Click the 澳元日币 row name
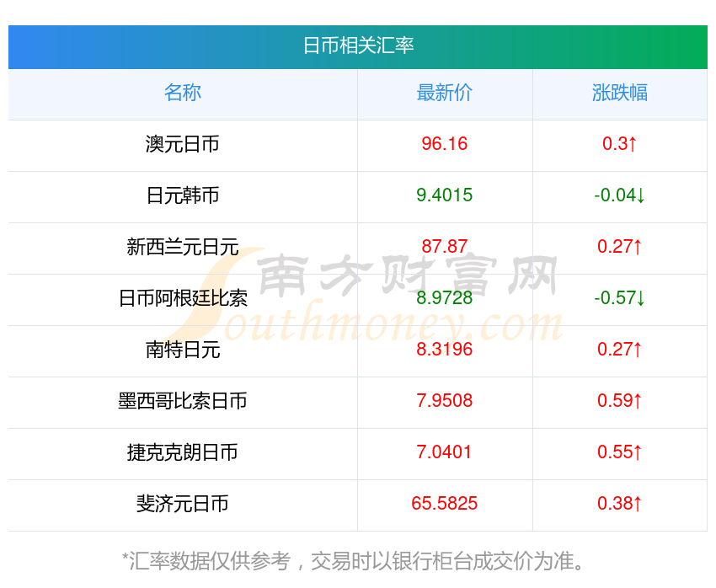This screenshot has width=716, height=588. 183,144
